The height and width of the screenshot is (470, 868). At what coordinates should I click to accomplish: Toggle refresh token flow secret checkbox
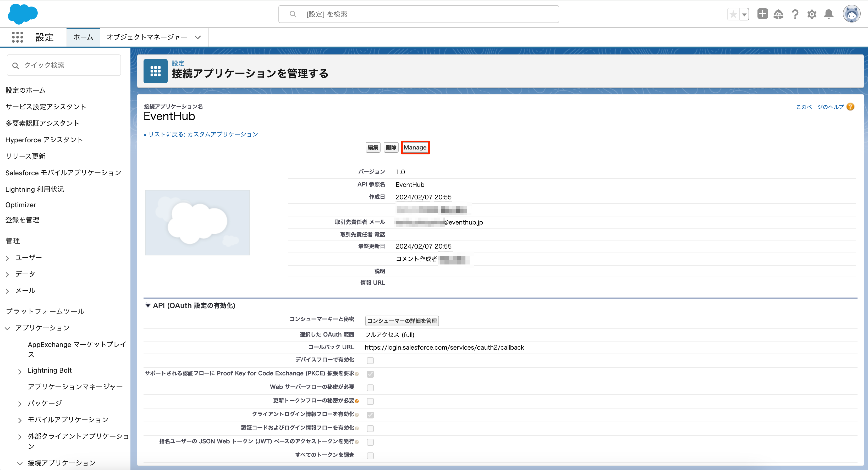pyautogui.click(x=370, y=401)
